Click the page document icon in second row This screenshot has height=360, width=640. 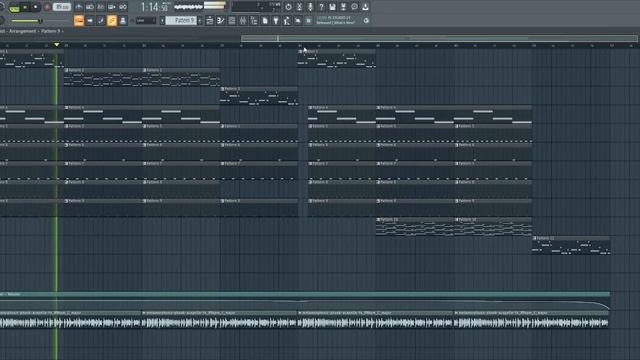pyautogui.click(x=265, y=20)
